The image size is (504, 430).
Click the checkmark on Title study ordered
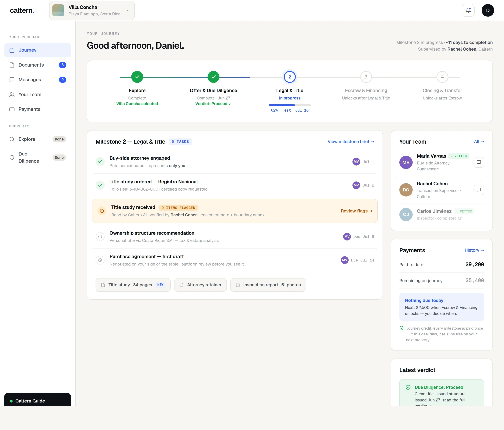[x=100, y=185]
